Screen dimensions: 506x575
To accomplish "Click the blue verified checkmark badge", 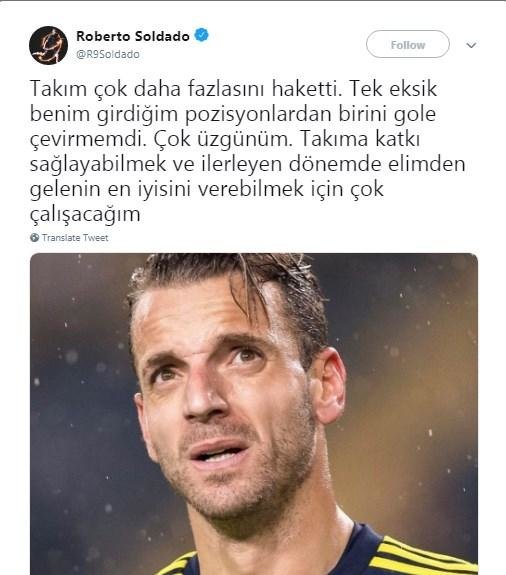I will point(201,35).
